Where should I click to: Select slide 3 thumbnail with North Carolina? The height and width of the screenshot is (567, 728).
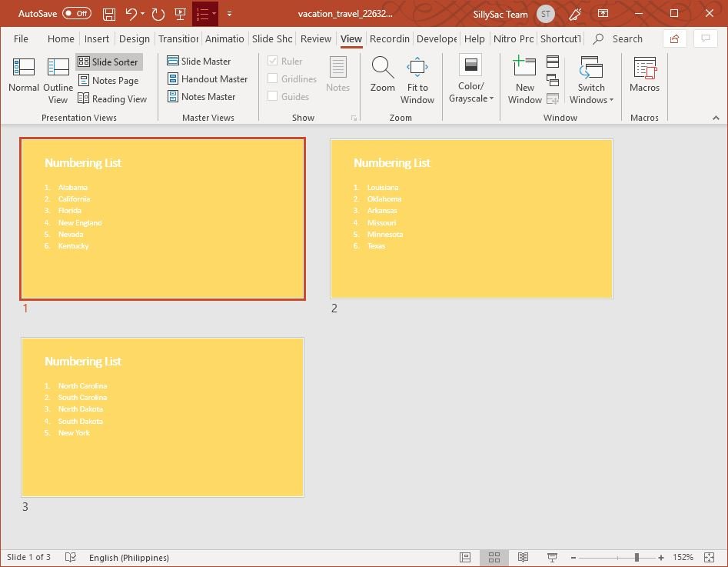tap(162, 416)
